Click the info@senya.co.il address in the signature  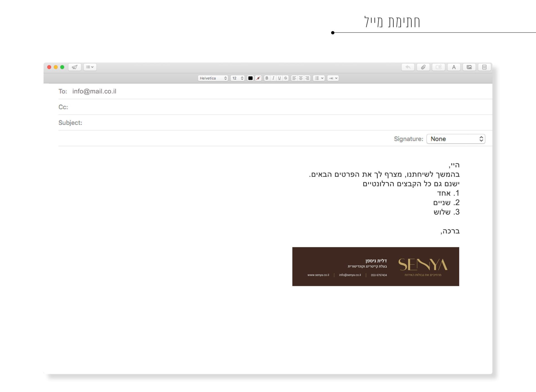click(x=350, y=275)
